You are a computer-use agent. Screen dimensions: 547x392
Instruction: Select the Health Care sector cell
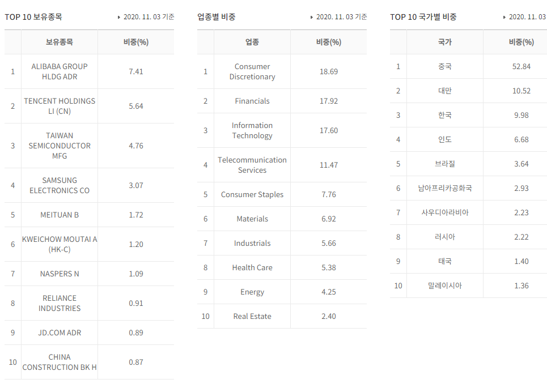tap(252, 268)
